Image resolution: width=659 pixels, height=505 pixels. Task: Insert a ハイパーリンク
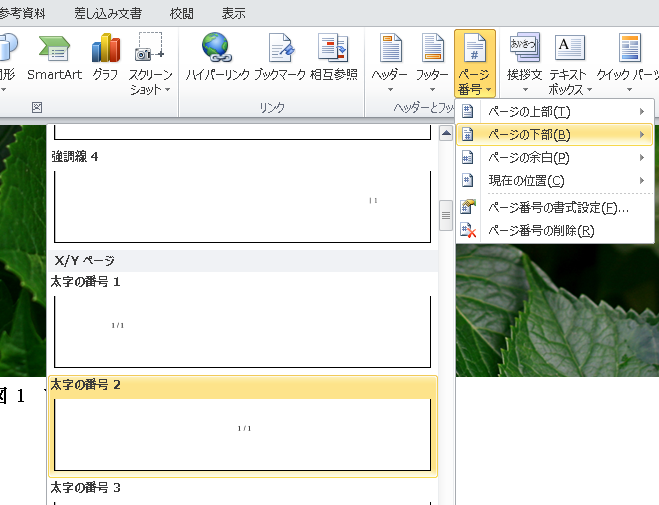click(217, 58)
